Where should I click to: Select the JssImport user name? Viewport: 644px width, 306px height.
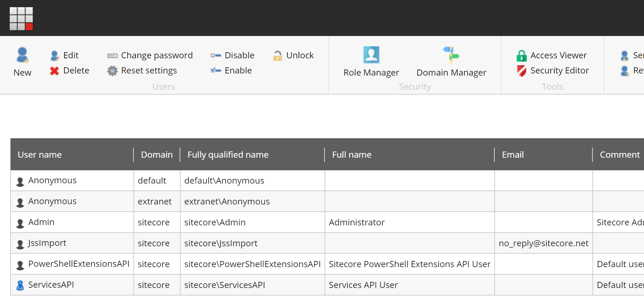tap(47, 243)
